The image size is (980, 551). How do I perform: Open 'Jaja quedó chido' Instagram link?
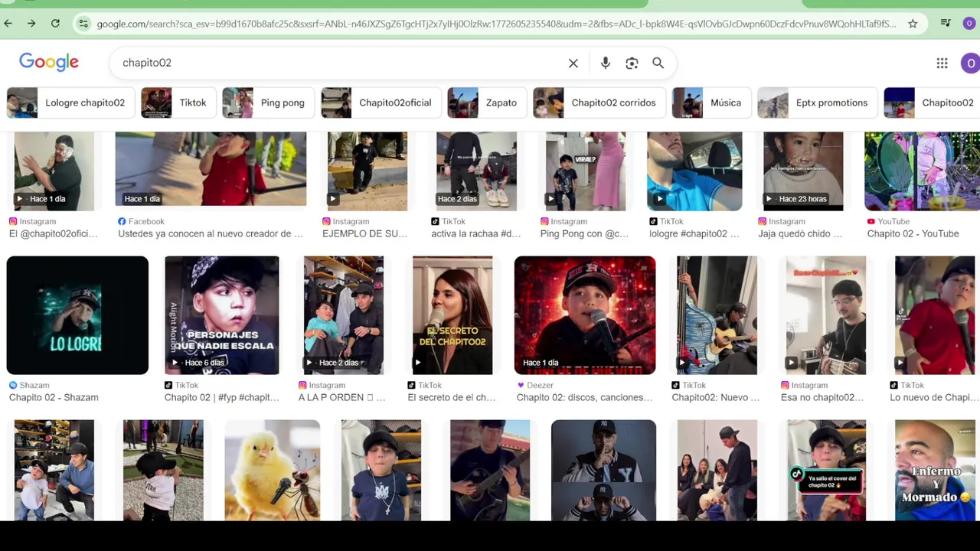tap(800, 233)
